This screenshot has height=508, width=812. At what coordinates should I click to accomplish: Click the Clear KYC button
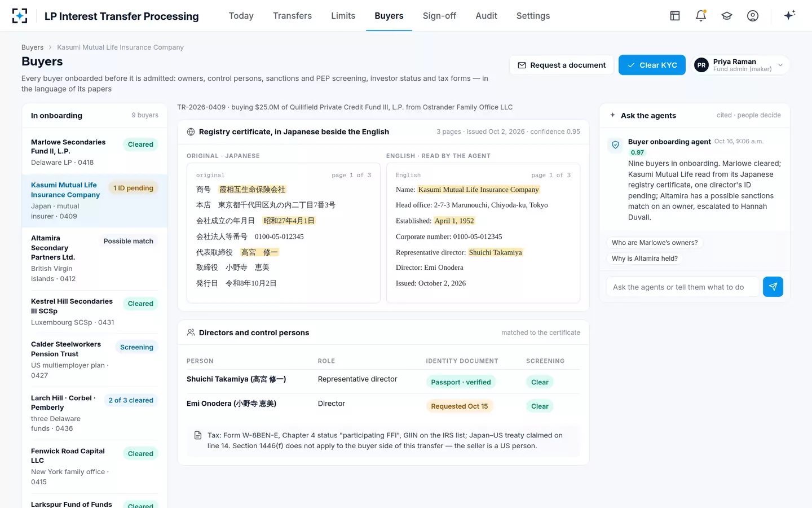click(x=652, y=65)
